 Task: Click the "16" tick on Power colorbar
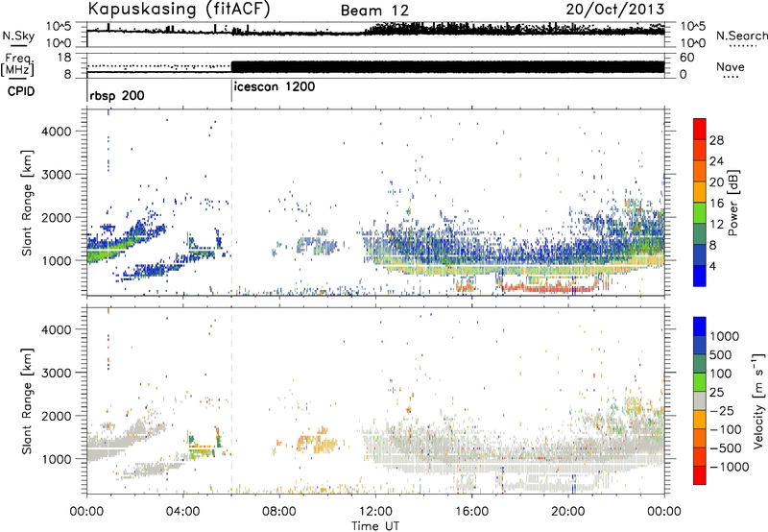[716, 204]
